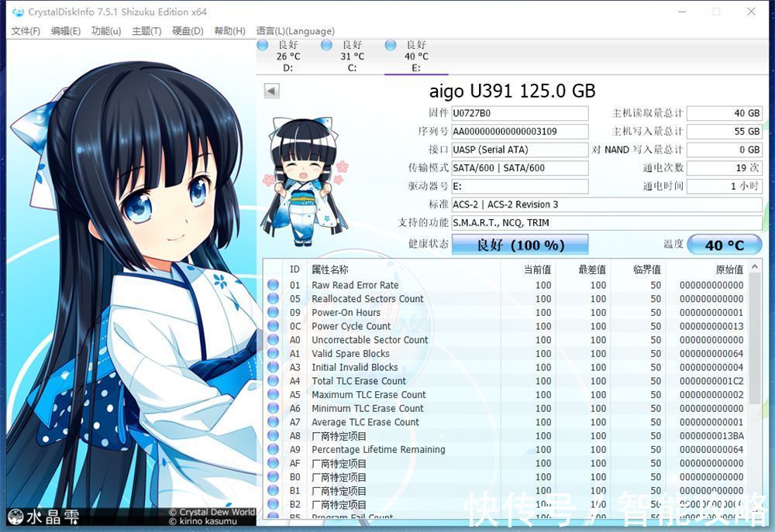Click status orb for Raw Read Error Rate
The height and width of the screenshot is (532, 775).
coord(273,285)
